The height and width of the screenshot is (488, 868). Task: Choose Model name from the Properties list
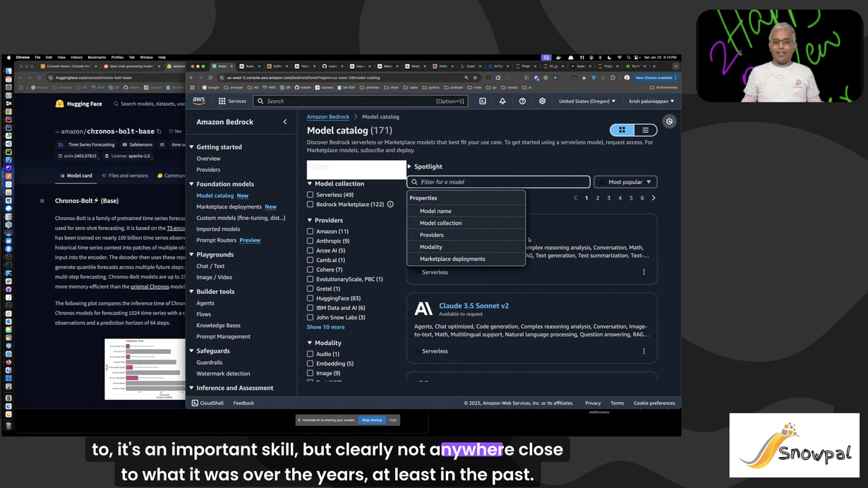[466, 211]
